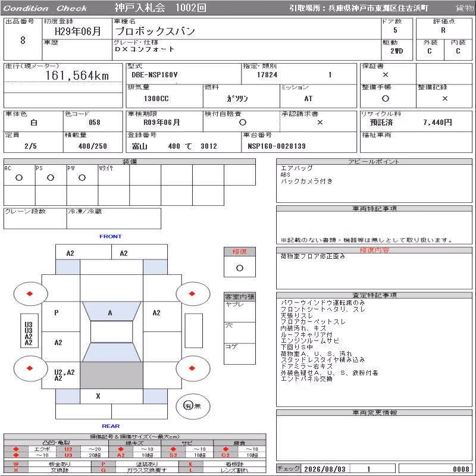Image resolution: width=476 pixels, height=476 pixels.
Task: Select the registration number 富山 400 て 3012
Action: click(174, 146)
